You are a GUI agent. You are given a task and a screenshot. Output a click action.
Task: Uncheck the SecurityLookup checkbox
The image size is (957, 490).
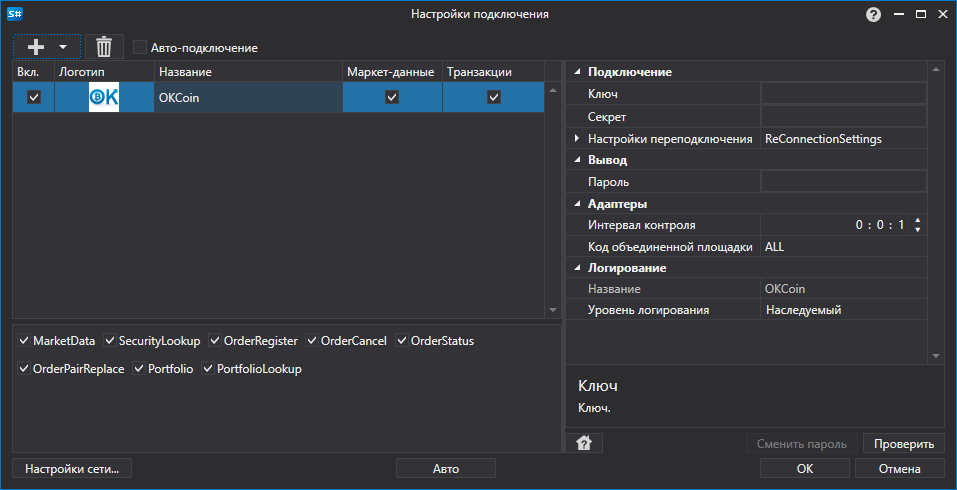(x=110, y=340)
